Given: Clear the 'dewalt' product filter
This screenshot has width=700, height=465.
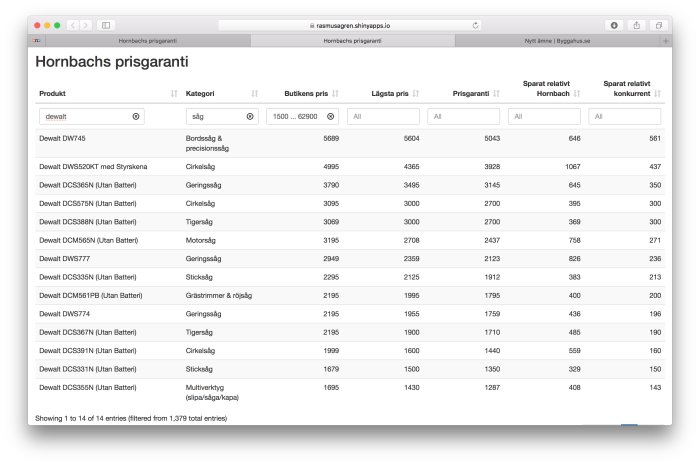Looking at the screenshot, I should [136, 116].
